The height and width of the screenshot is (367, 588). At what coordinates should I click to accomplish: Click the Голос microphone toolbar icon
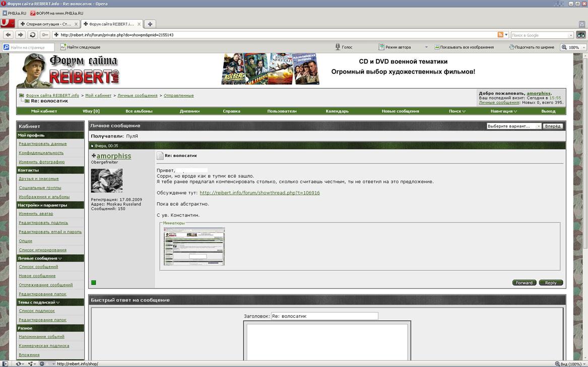coord(338,47)
